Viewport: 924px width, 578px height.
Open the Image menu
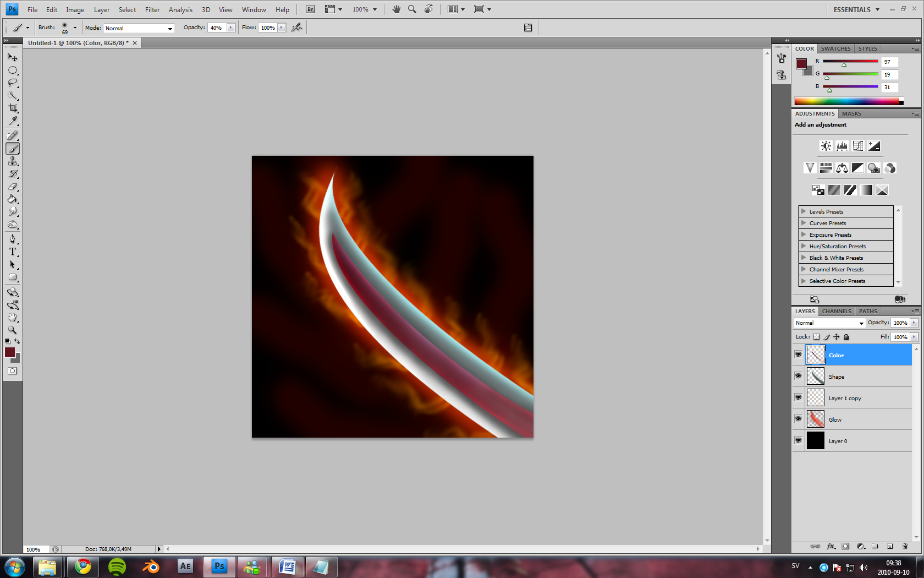coord(75,10)
